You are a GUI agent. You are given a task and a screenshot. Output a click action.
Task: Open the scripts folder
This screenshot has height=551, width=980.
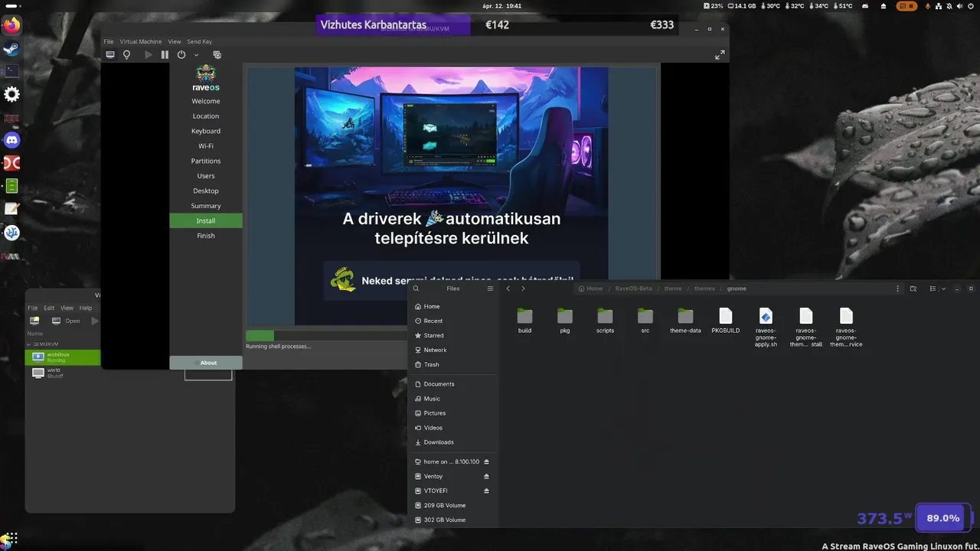tap(605, 321)
